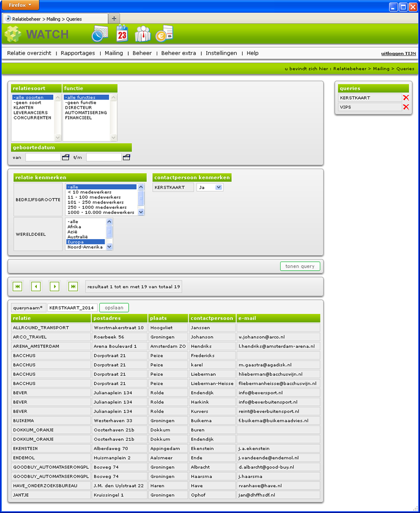
Task: Click ENDEMOL relatie cell
Action: pos(51,457)
